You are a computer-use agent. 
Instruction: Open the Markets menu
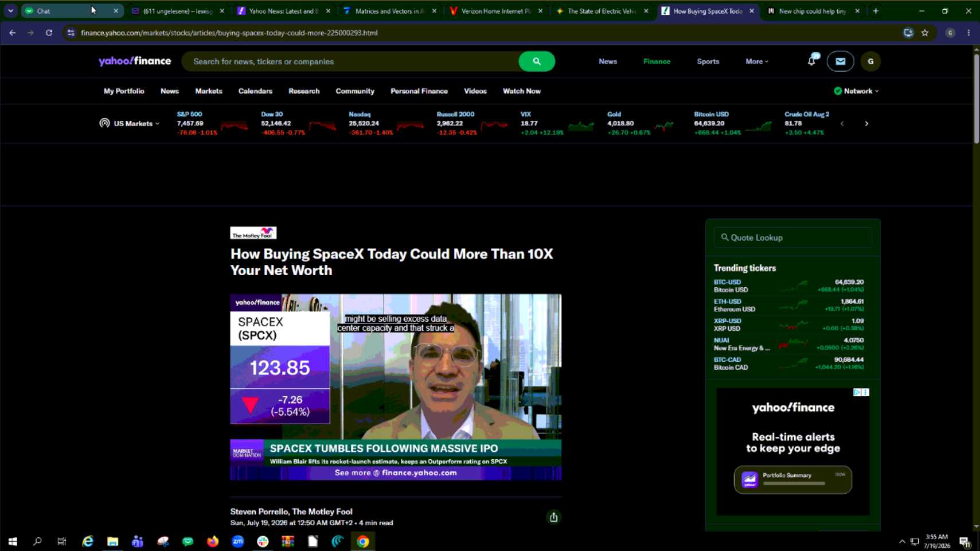click(209, 91)
